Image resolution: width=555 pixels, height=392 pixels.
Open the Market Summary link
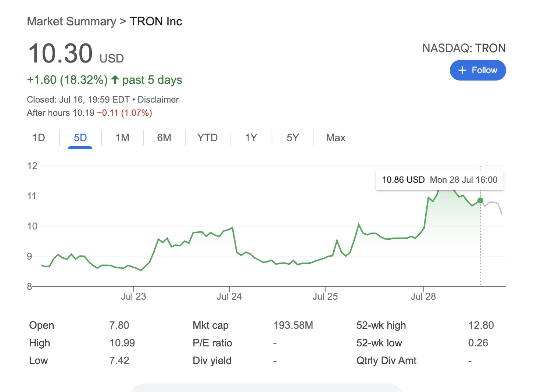pyautogui.click(x=71, y=21)
